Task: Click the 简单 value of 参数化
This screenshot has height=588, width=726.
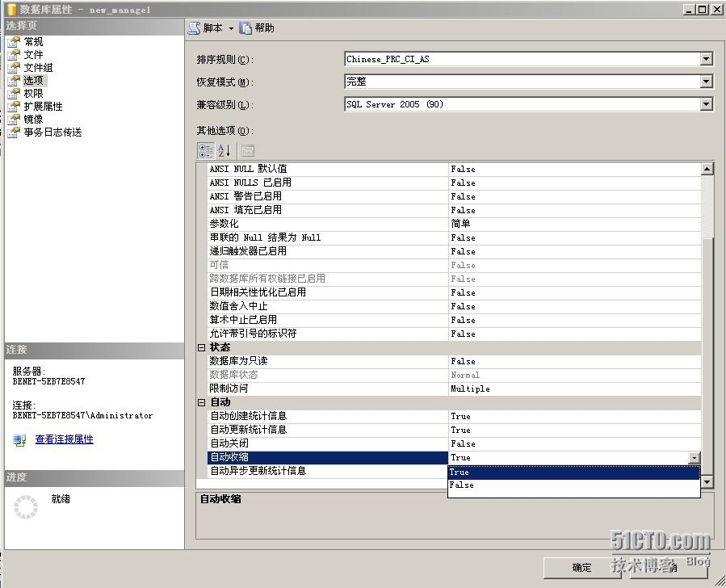Action: point(460,224)
